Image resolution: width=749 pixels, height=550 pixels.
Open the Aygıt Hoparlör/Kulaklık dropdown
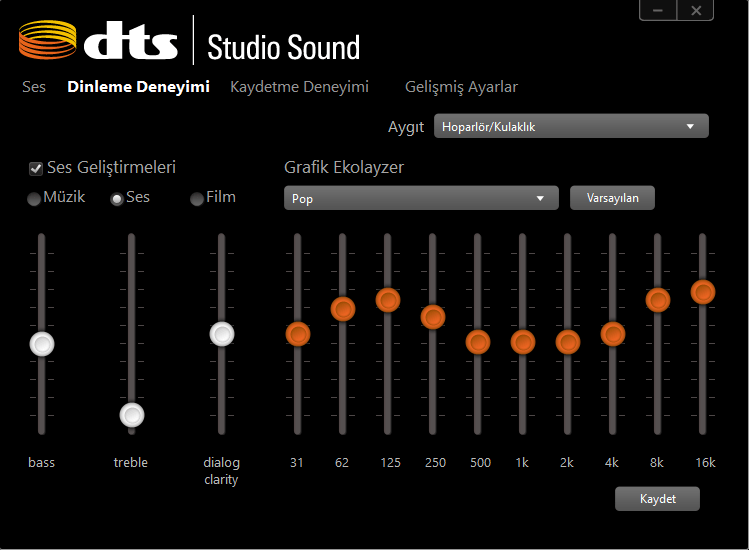tap(571, 126)
